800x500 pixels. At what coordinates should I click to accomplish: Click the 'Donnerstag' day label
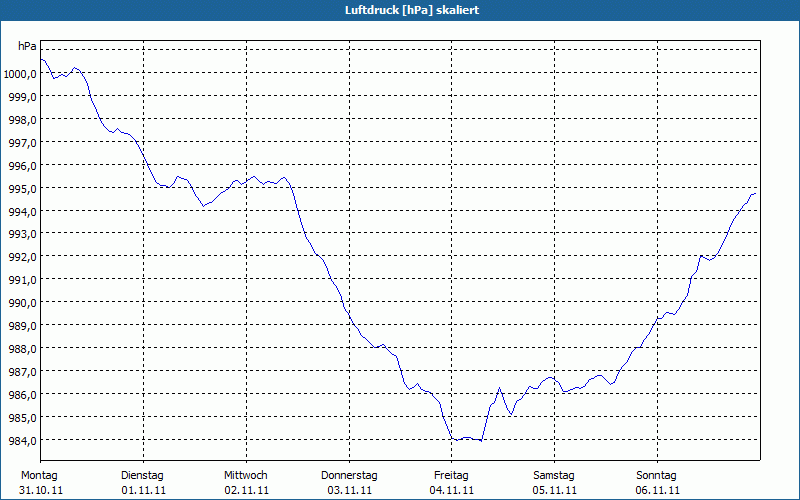349,476
